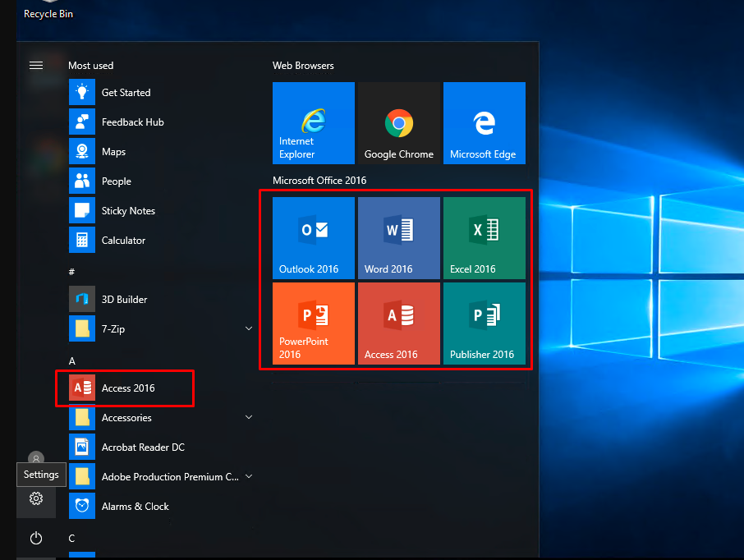The height and width of the screenshot is (560, 744).
Task: Open the 7-Zip folder icon
Action: tap(81, 328)
